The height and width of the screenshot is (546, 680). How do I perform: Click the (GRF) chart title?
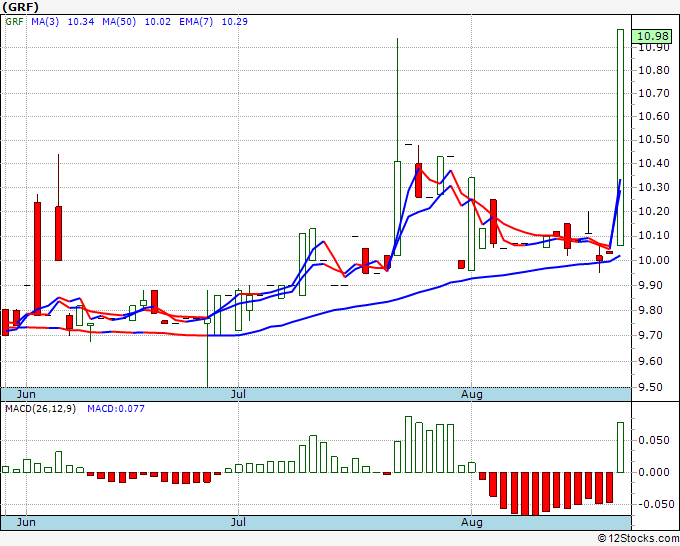(x=21, y=7)
